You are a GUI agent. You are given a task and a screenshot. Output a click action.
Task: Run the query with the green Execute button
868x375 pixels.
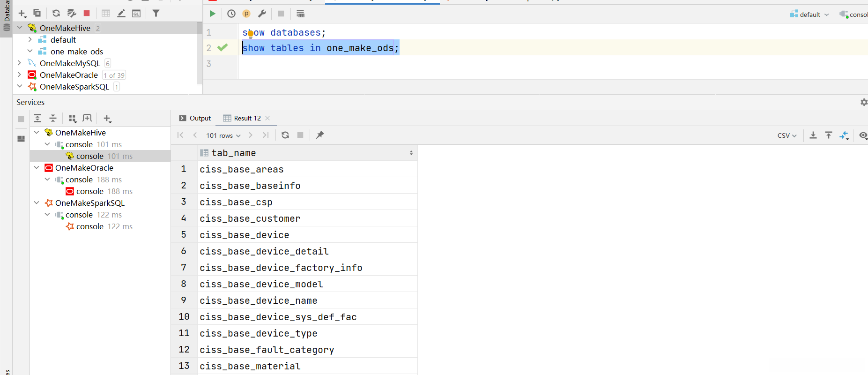click(x=212, y=14)
